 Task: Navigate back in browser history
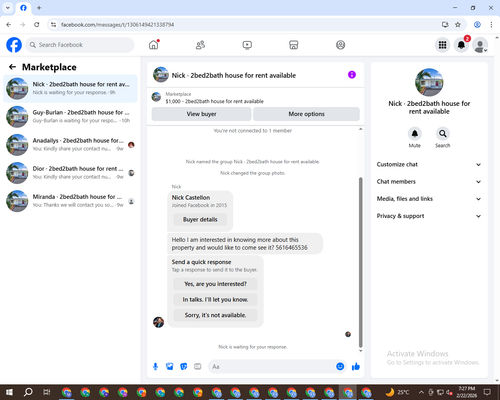tap(9, 24)
